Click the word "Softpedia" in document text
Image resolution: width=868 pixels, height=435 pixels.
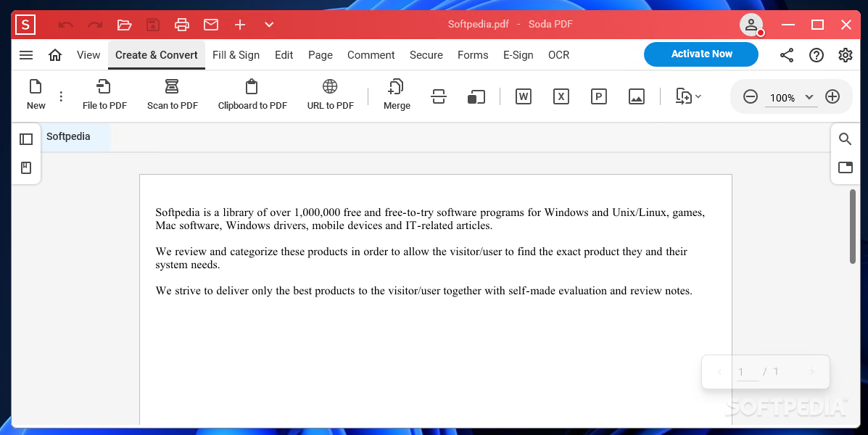click(178, 212)
